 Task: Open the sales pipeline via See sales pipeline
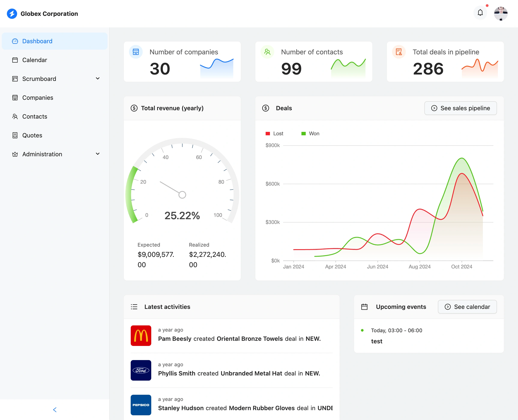click(460, 108)
